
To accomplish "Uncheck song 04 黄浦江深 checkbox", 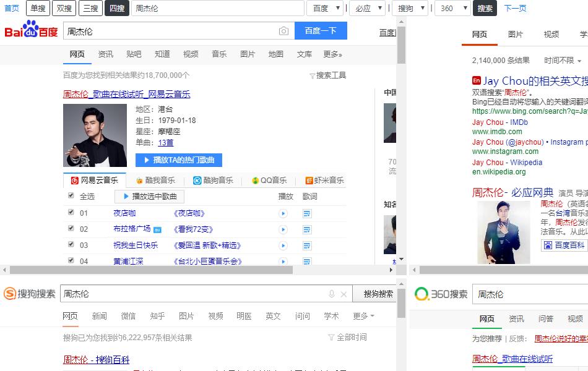I will pos(71,260).
